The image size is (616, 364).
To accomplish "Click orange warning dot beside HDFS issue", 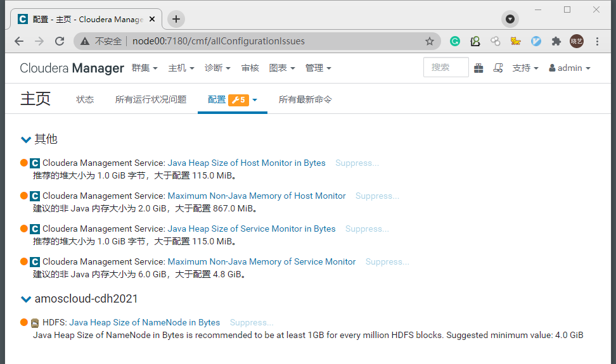I will tap(24, 322).
